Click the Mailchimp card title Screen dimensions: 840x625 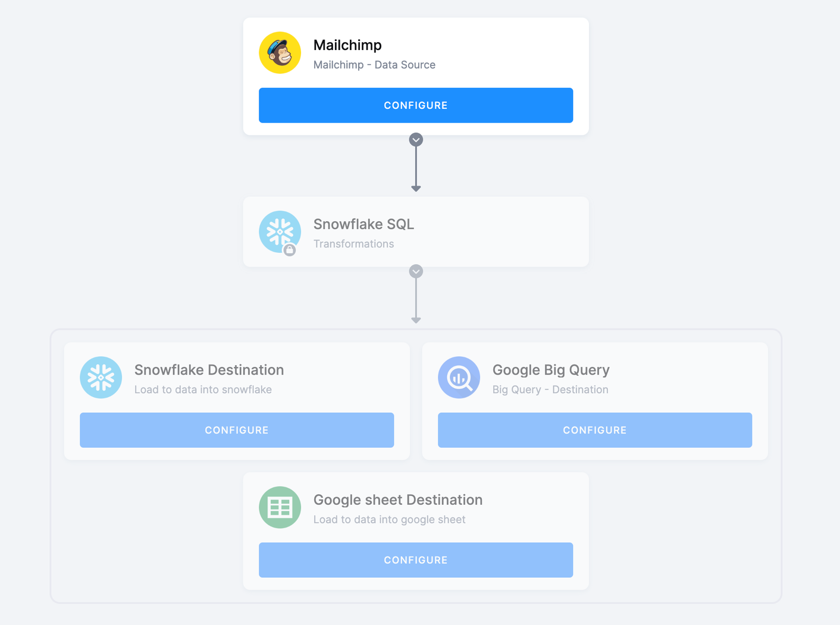(x=347, y=45)
